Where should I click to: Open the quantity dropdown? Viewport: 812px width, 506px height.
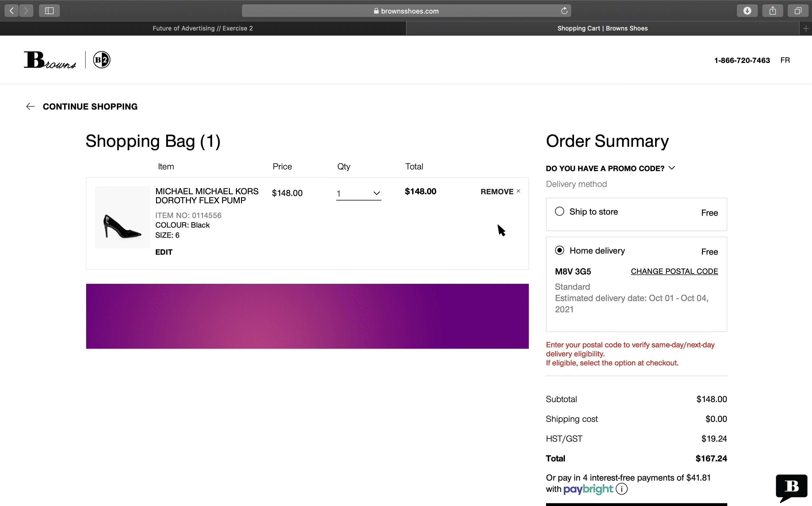(358, 193)
